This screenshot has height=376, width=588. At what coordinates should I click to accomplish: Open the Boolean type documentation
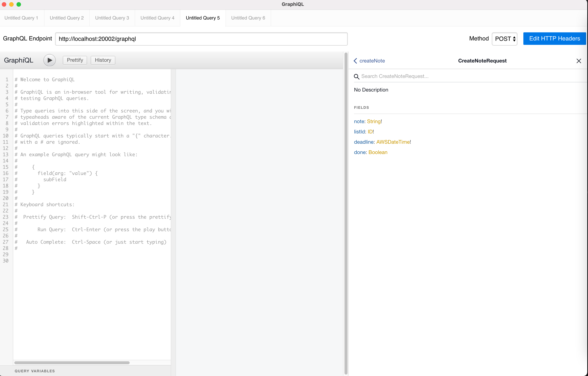tap(378, 152)
